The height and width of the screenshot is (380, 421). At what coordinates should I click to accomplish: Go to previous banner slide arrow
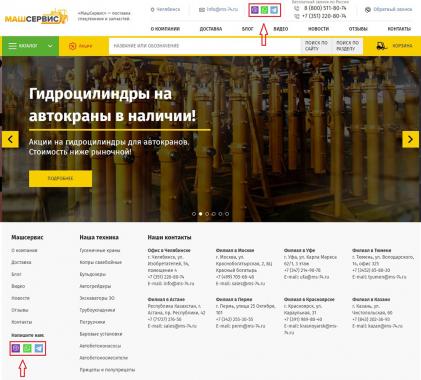[10, 139]
